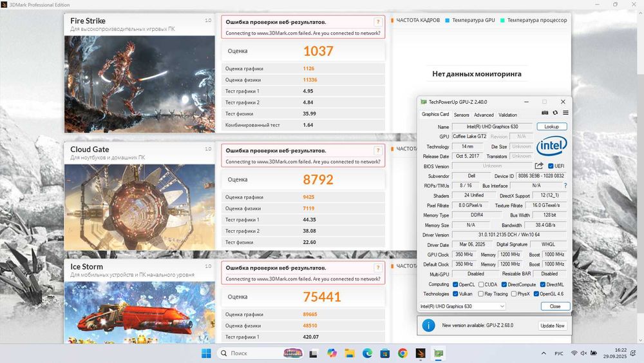
Task: Switch to 3DMark via its taskbar icon
Action: point(421,353)
